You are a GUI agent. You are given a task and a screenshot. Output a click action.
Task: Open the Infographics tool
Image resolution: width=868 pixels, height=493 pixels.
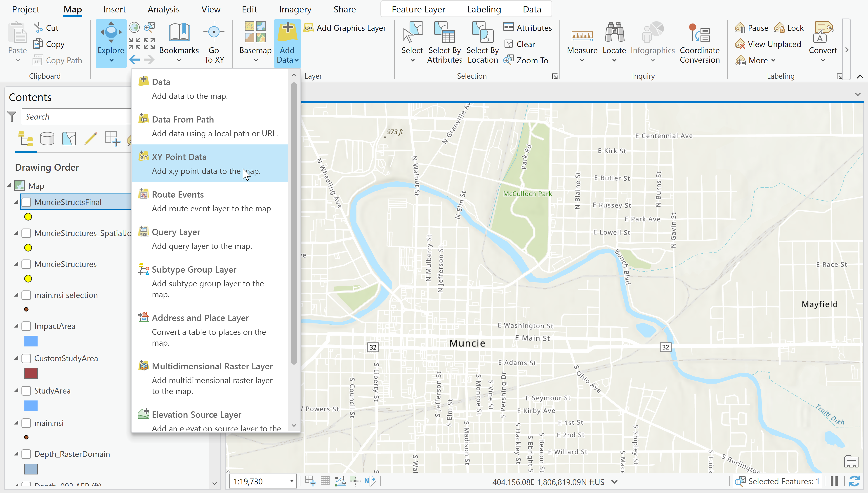tap(652, 42)
